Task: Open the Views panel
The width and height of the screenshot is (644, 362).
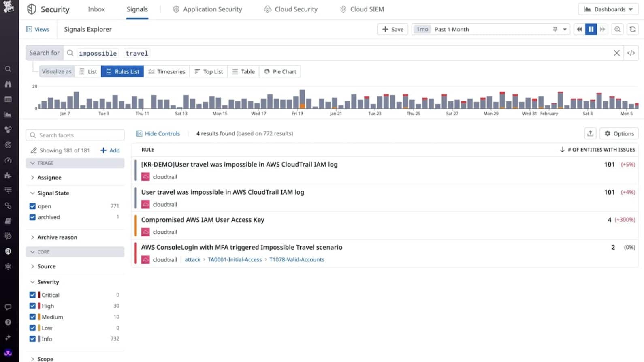Action: [38, 29]
